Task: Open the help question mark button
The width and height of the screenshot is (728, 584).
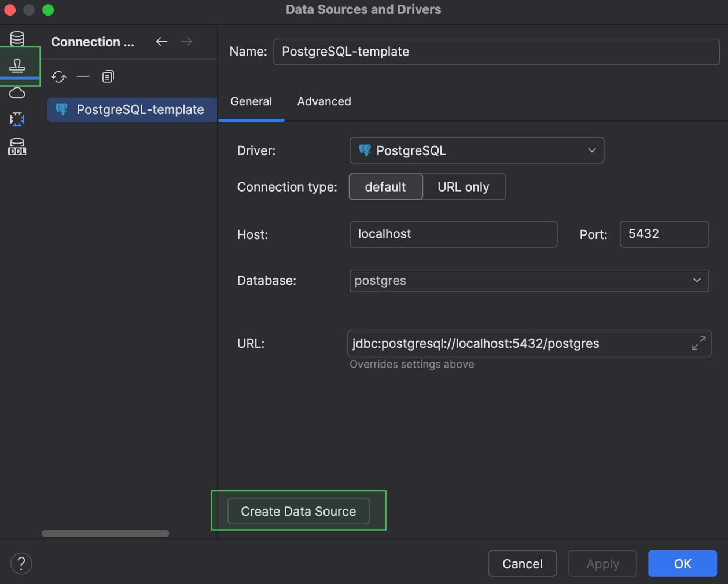Action: (x=21, y=563)
